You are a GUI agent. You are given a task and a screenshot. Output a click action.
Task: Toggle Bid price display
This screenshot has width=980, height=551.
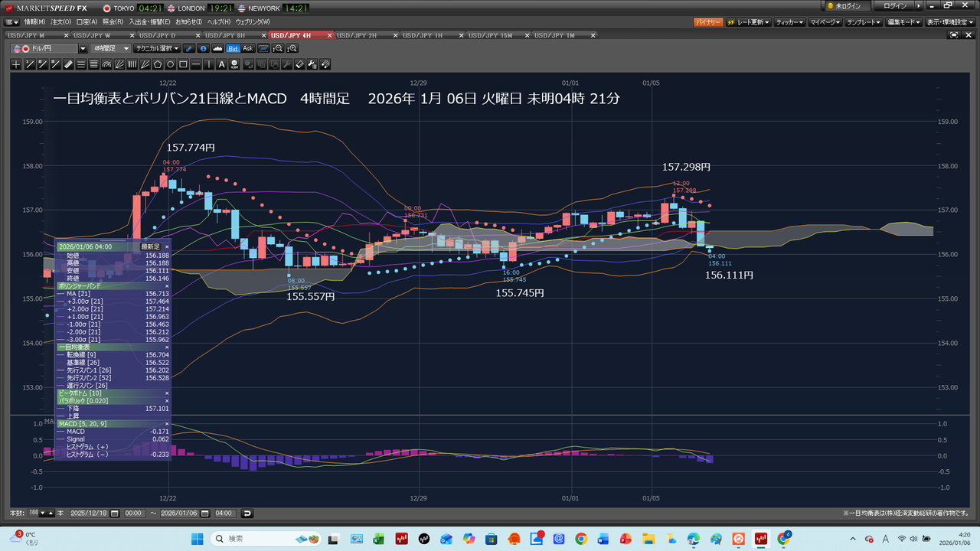(x=233, y=48)
